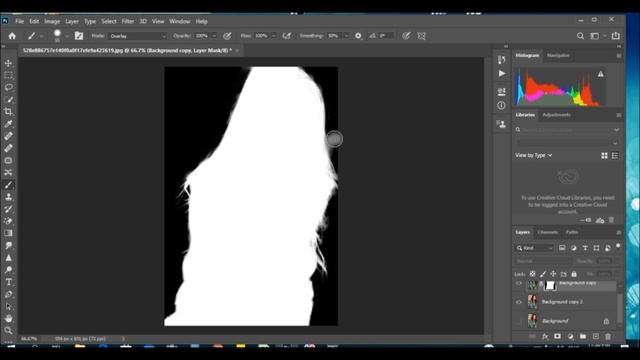Toggle layer filtering switch

click(618, 246)
